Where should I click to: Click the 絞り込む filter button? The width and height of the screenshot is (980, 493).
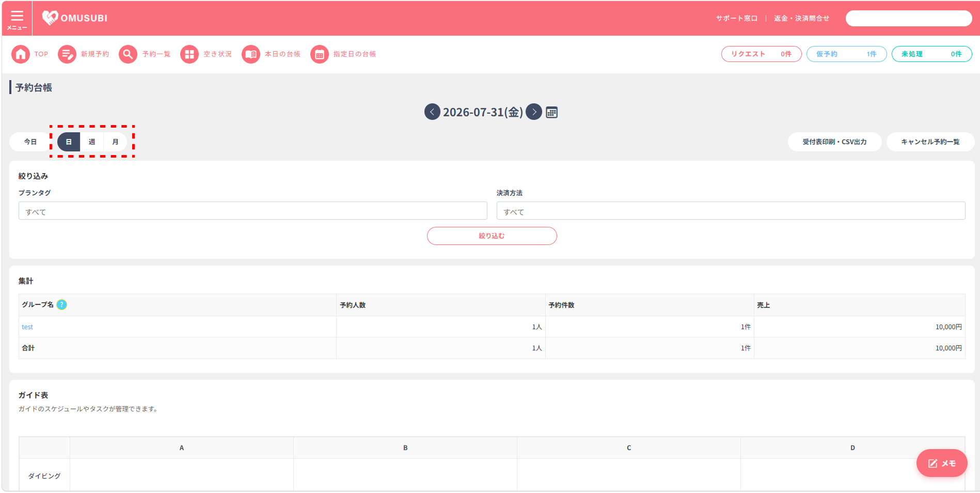click(x=492, y=236)
